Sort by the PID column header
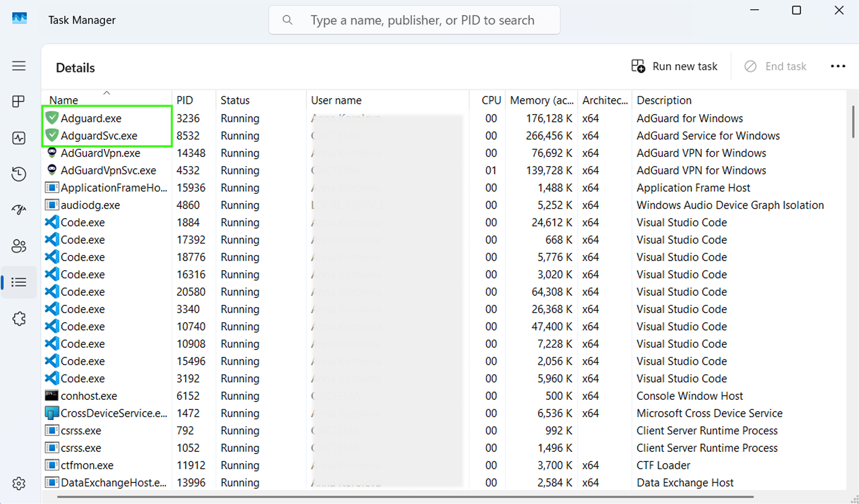859x504 pixels. click(x=194, y=100)
